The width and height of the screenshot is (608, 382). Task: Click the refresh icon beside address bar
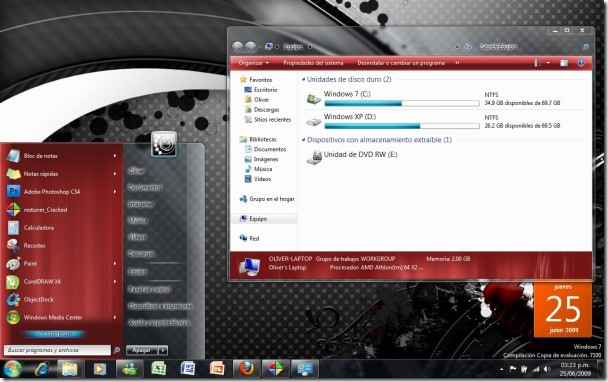point(468,47)
